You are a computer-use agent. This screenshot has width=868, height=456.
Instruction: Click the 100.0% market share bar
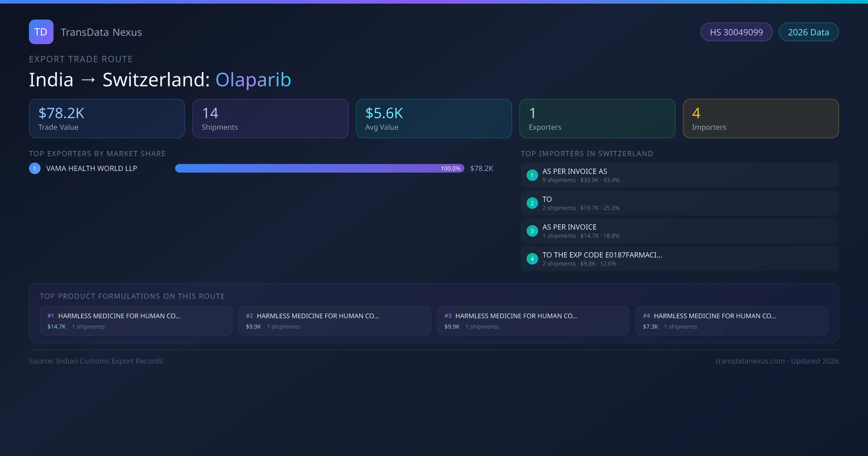tap(319, 168)
